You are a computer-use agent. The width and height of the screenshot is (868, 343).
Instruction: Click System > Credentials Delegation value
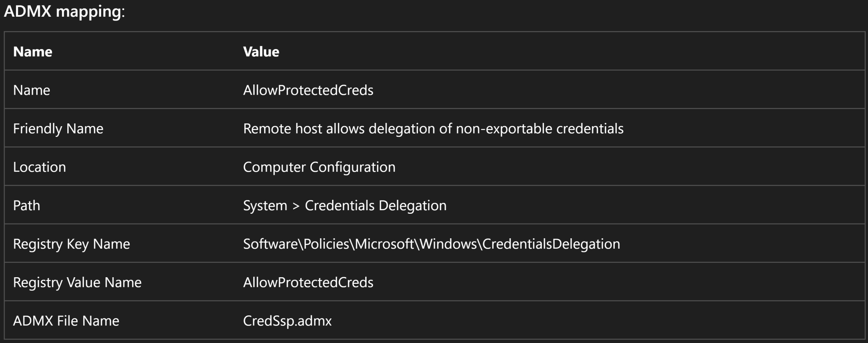[345, 206]
